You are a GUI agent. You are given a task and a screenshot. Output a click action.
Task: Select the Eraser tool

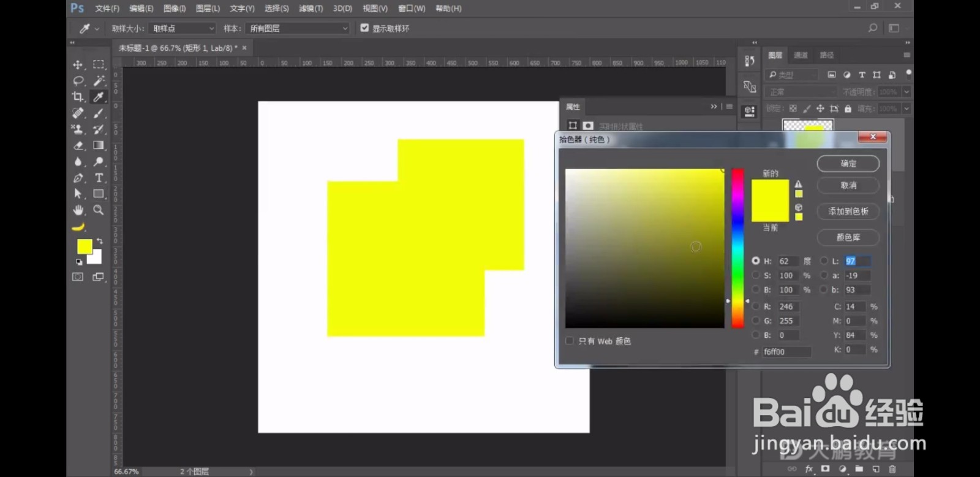(78, 145)
